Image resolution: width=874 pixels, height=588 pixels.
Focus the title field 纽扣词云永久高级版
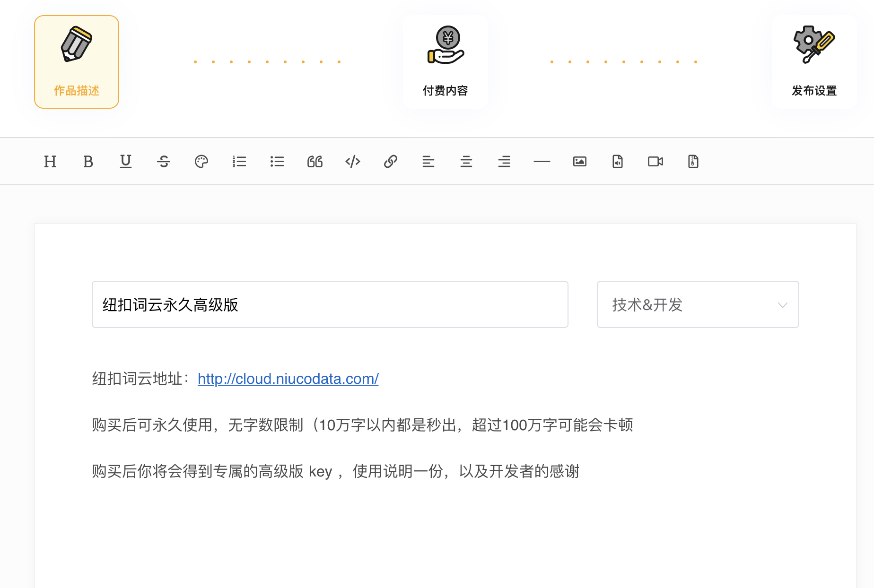[x=330, y=304]
